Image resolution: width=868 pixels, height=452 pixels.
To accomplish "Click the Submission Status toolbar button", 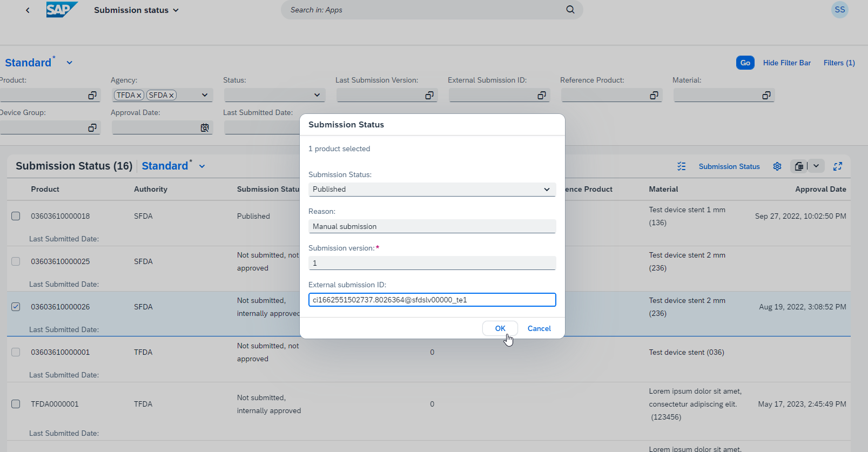I will coord(729,166).
